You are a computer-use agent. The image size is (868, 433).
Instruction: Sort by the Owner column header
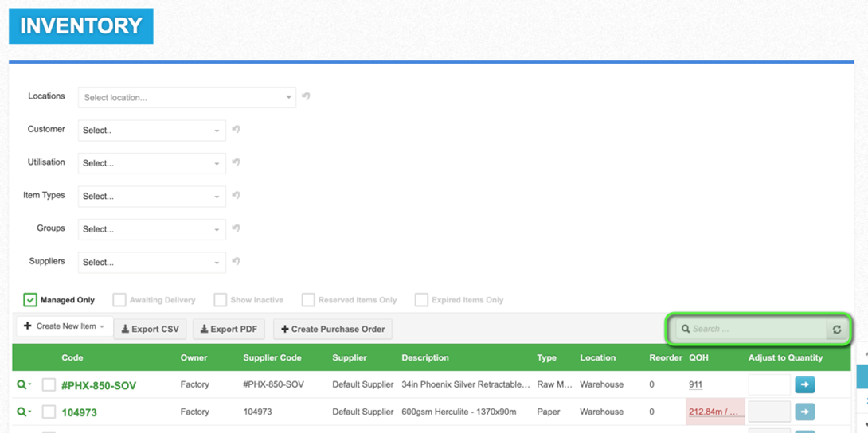pyautogui.click(x=194, y=358)
